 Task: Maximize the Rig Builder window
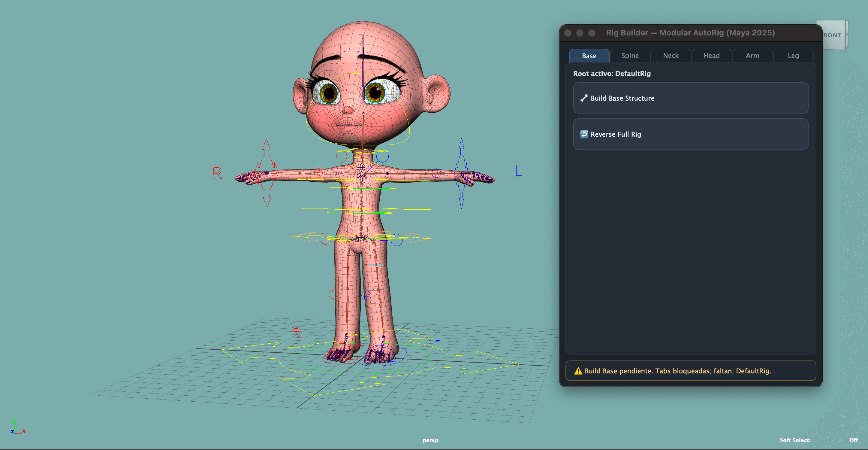point(592,33)
